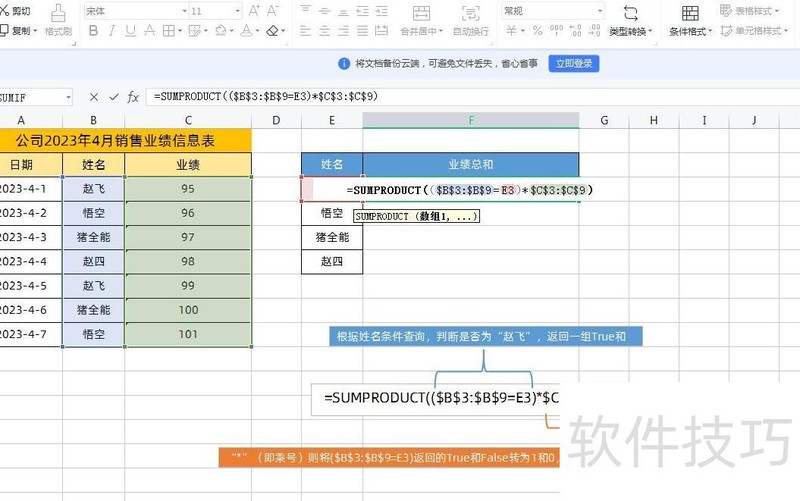The width and height of the screenshot is (800, 501).
Task: Select column H header
Action: click(x=654, y=120)
